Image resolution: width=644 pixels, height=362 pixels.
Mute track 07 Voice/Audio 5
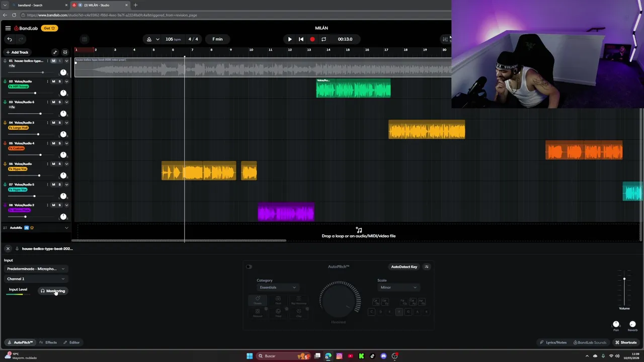[x=53, y=185]
